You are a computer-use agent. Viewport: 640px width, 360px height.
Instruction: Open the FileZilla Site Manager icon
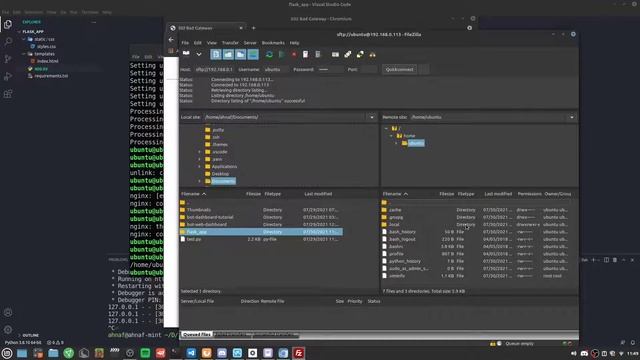186,54
